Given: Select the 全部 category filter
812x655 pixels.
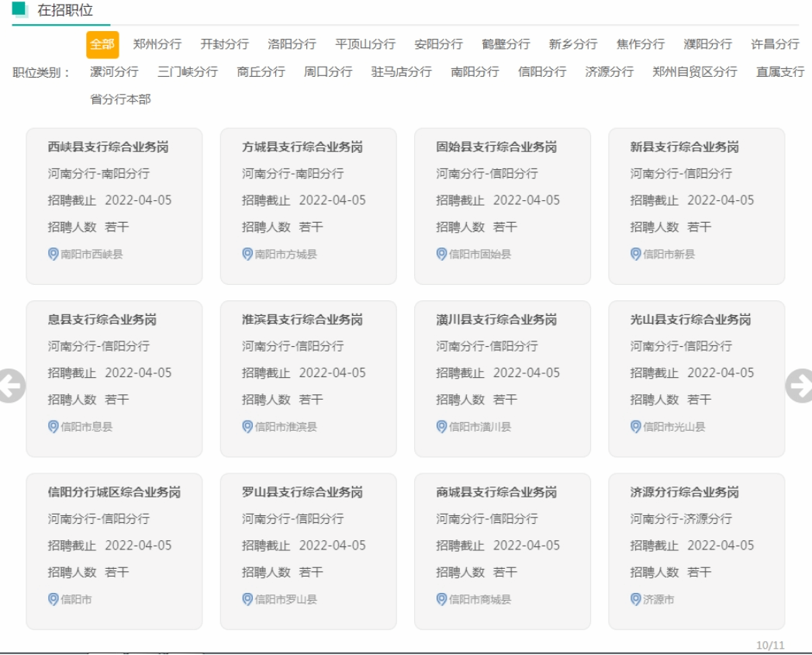Looking at the screenshot, I should tap(102, 44).
